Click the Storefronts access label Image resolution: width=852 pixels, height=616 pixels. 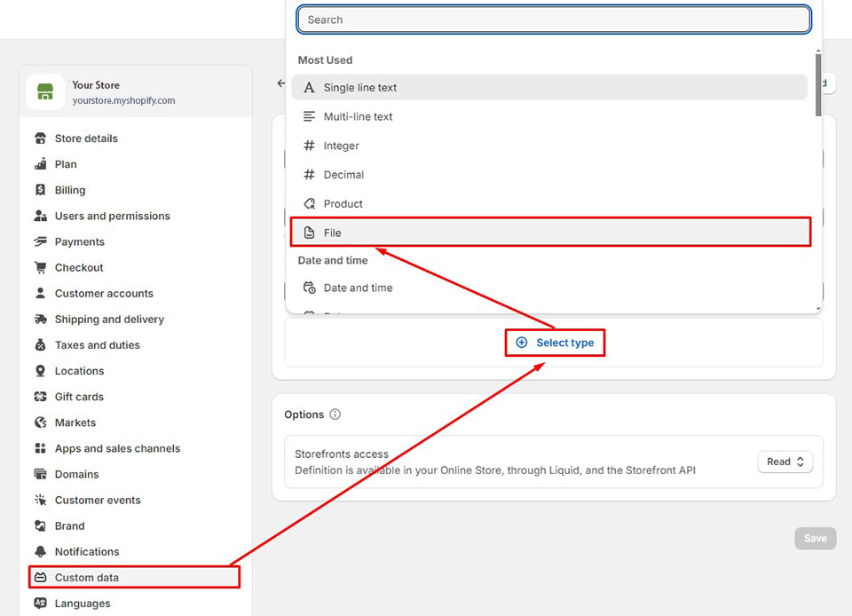pos(342,454)
